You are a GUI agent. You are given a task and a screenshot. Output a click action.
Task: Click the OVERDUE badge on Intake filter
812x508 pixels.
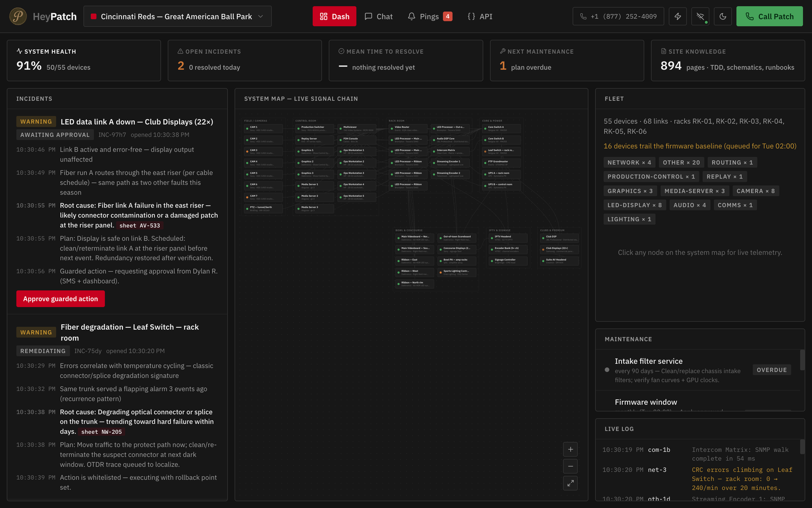[x=772, y=370]
